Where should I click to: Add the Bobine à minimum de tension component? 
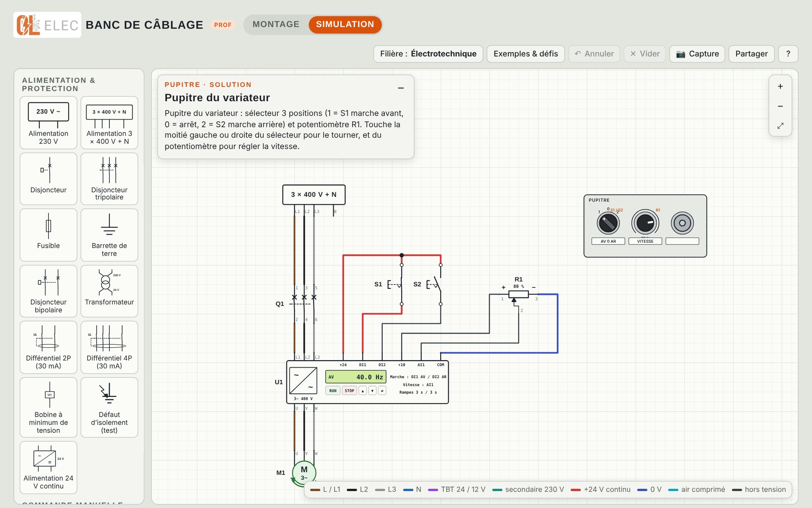pyautogui.click(x=48, y=408)
